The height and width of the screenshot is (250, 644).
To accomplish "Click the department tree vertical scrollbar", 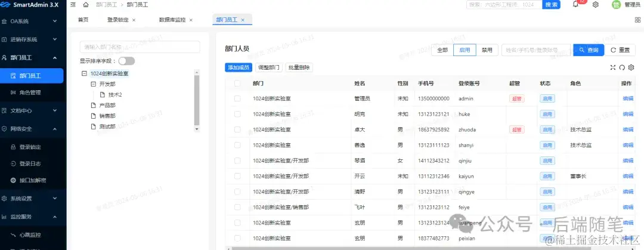I will point(197,100).
